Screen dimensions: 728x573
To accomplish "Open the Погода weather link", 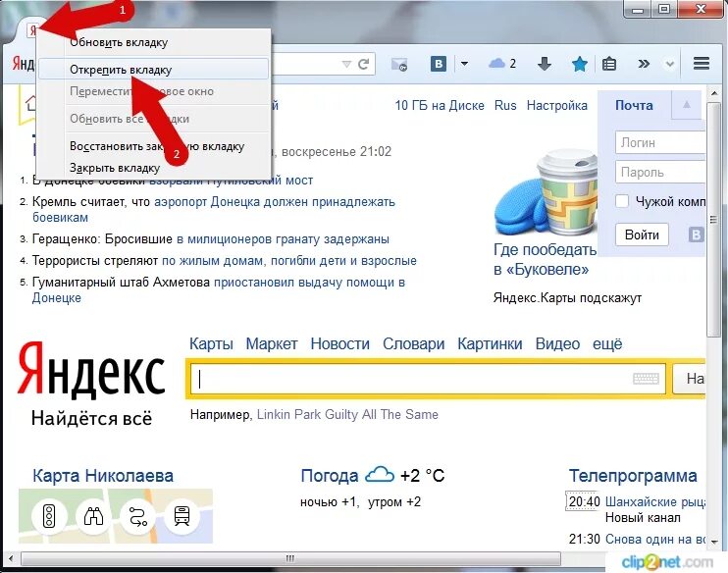I will click(x=330, y=476).
